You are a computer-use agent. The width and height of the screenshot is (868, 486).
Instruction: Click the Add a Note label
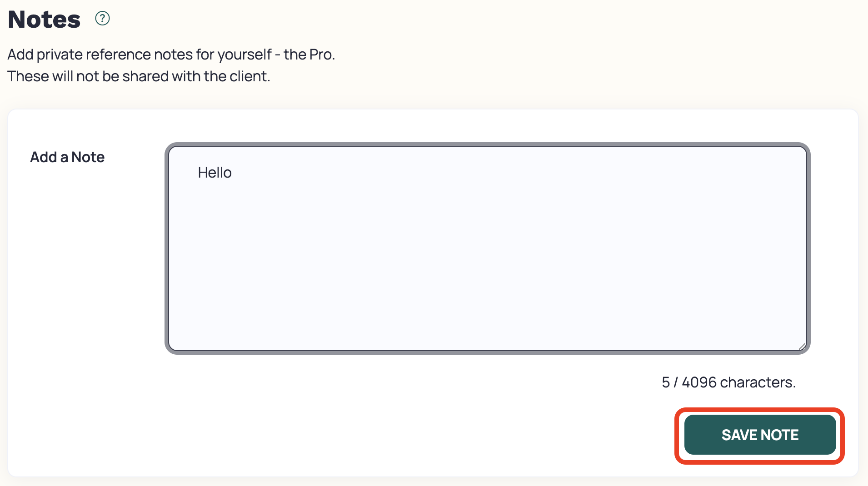[67, 157]
